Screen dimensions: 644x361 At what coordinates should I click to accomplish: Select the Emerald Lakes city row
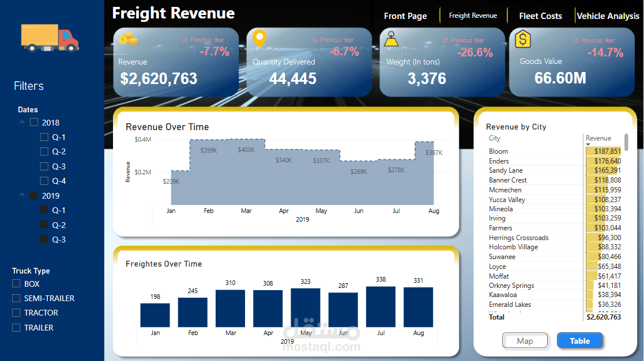(555, 305)
